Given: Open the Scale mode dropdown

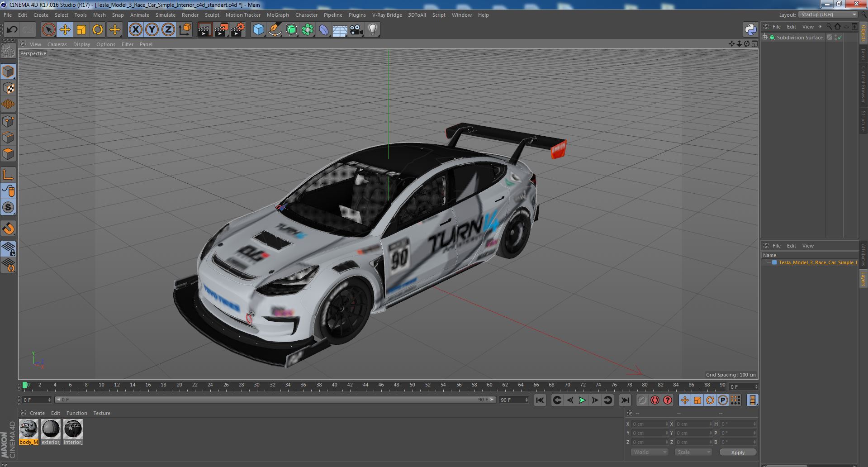Looking at the screenshot, I should 693,452.
